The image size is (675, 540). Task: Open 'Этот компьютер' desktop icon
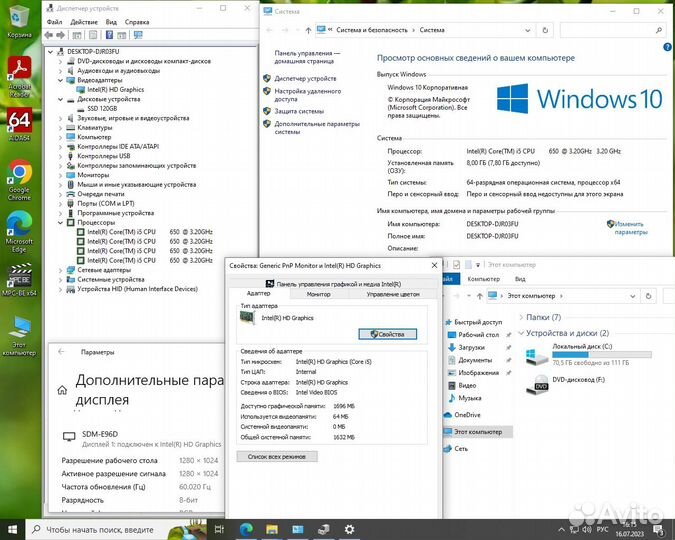pyautogui.click(x=19, y=336)
